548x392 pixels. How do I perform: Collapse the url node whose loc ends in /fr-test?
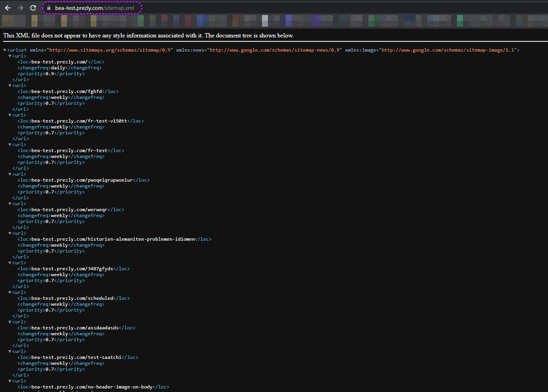[x=10, y=145]
